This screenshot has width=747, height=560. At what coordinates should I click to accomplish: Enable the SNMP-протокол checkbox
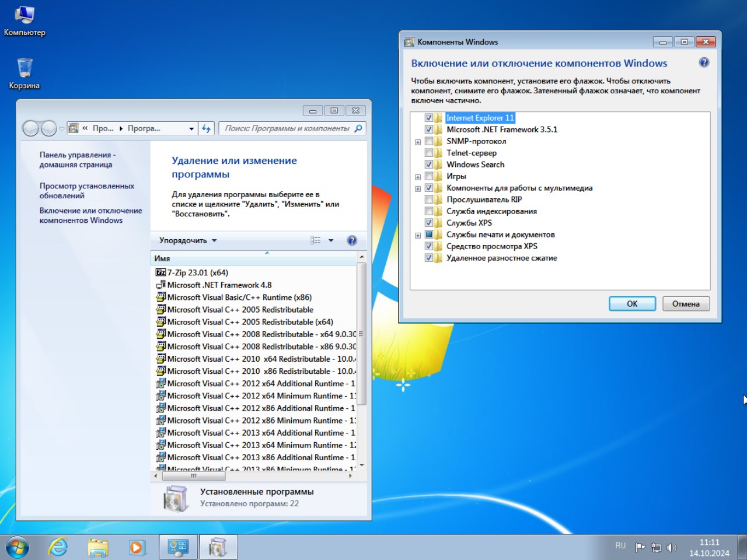429,141
